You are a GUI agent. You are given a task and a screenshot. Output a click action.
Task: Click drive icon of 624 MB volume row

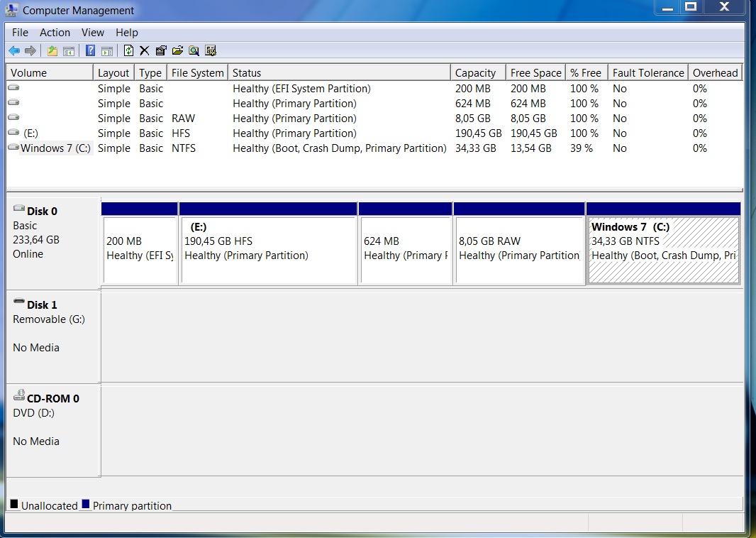coord(13,102)
